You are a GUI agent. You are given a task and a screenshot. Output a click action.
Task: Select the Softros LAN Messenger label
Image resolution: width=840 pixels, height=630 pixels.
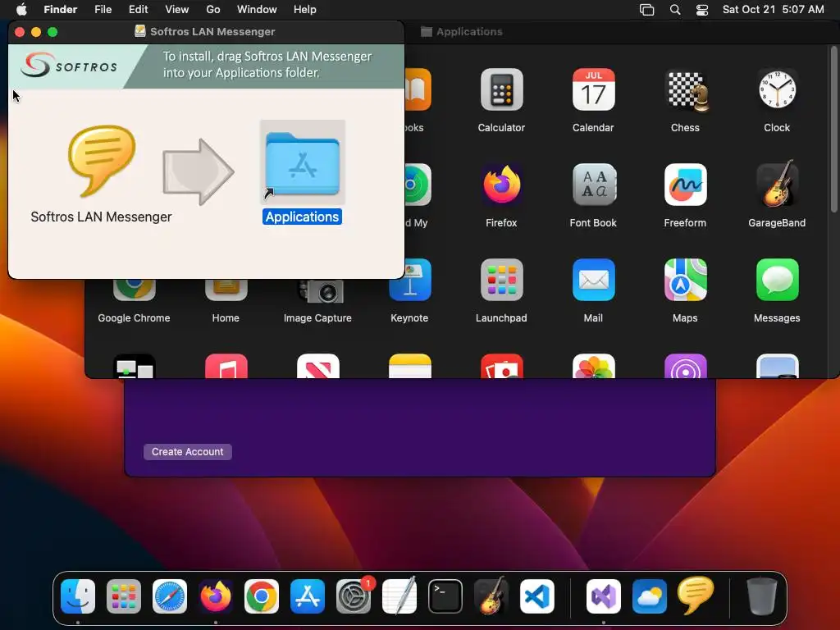pos(101,217)
